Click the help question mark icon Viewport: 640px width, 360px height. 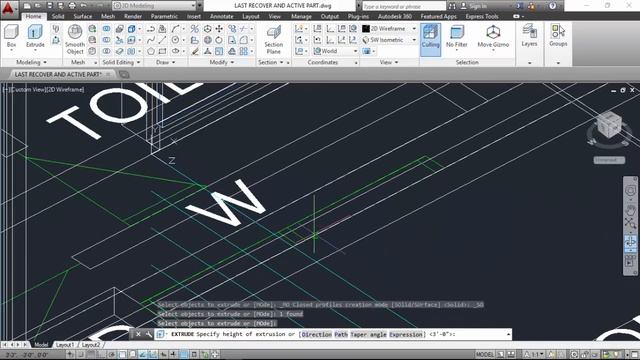(x=553, y=6)
